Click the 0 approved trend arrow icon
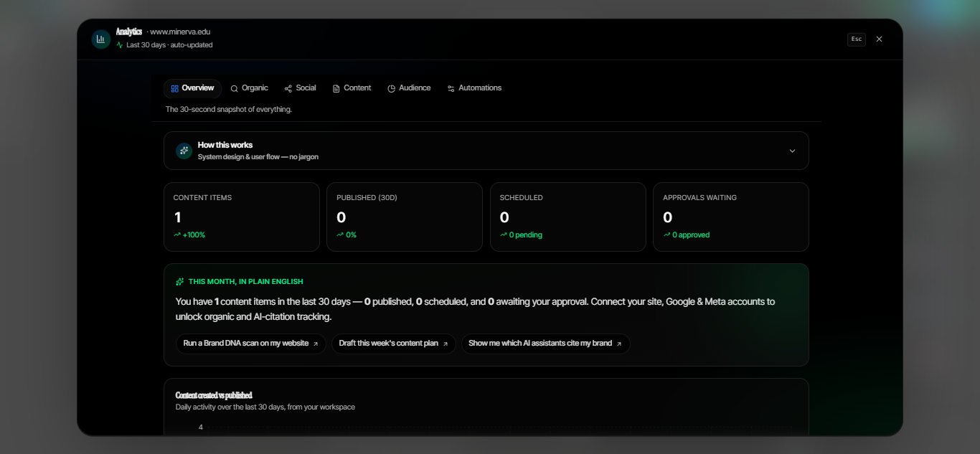 tap(666, 235)
